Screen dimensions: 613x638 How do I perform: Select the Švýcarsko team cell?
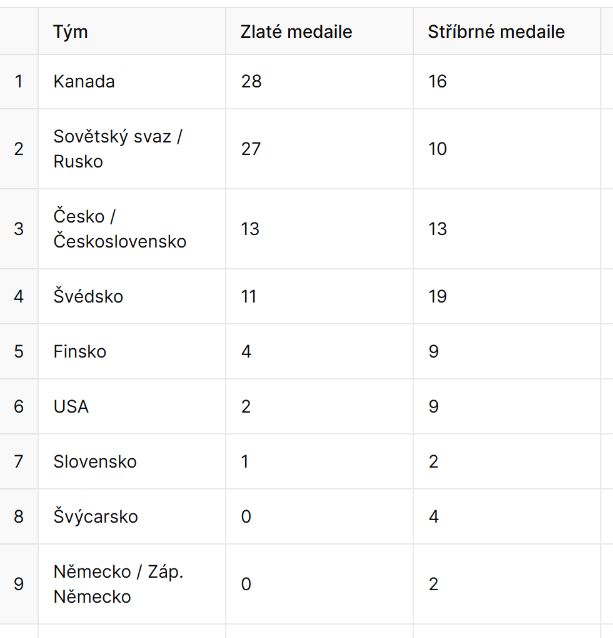(x=132, y=516)
